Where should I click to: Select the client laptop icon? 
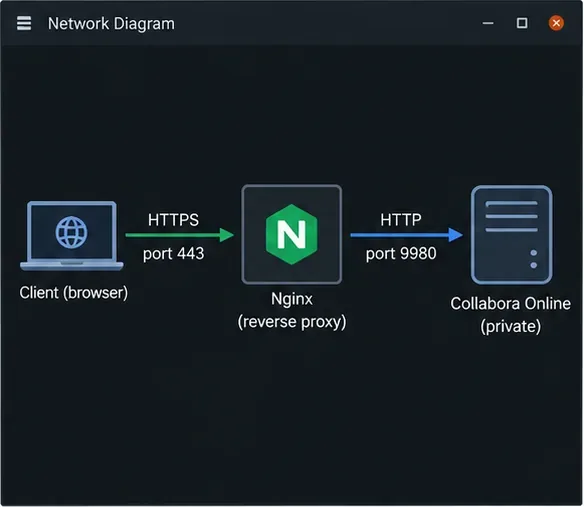click(72, 236)
